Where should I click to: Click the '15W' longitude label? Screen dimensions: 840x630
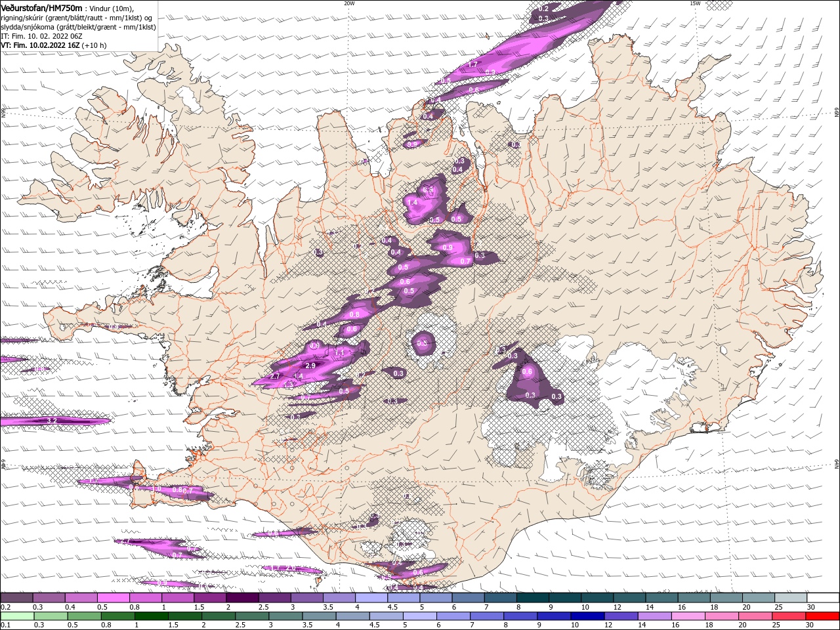point(695,3)
